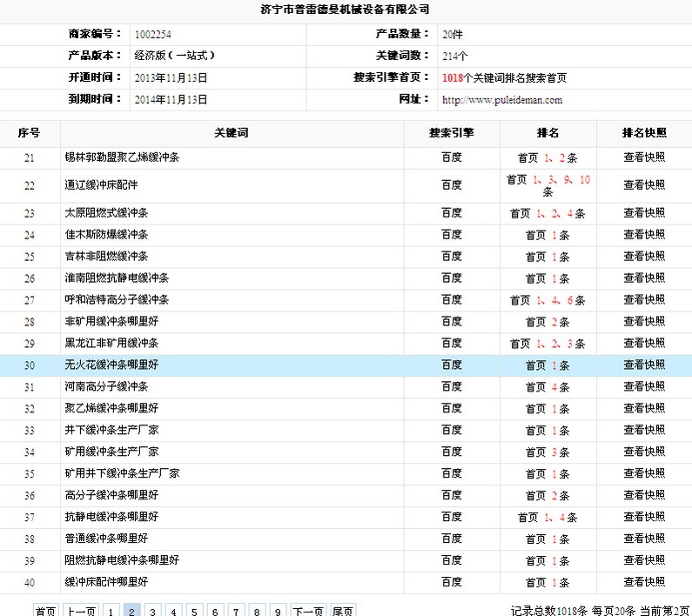The height and width of the screenshot is (616, 692).
Task: Select keyword 矿用井下缓冲条生产厂家
Action: pos(122,473)
